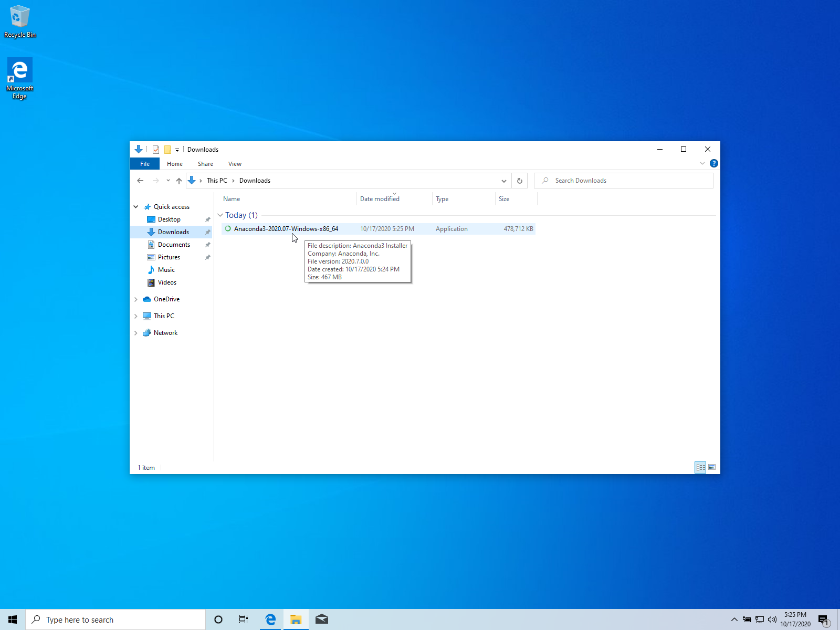The width and height of the screenshot is (840, 630).
Task: Open the volume control tray icon
Action: click(x=772, y=619)
